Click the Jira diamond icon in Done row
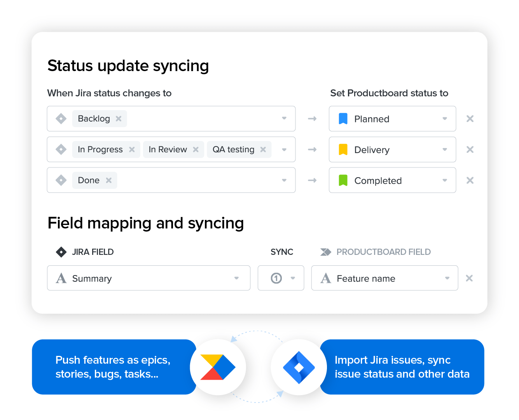 (x=61, y=180)
